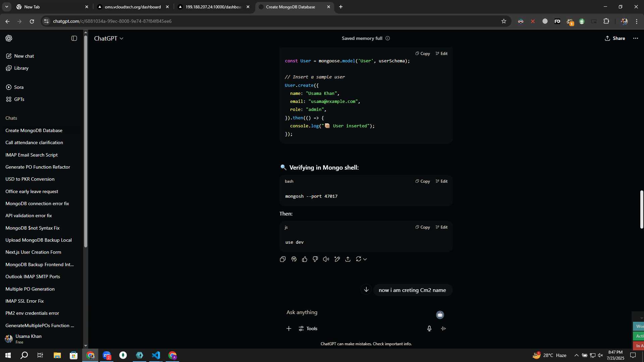Click the voice mode waveform icon
The height and width of the screenshot is (362, 644).
(x=443, y=328)
